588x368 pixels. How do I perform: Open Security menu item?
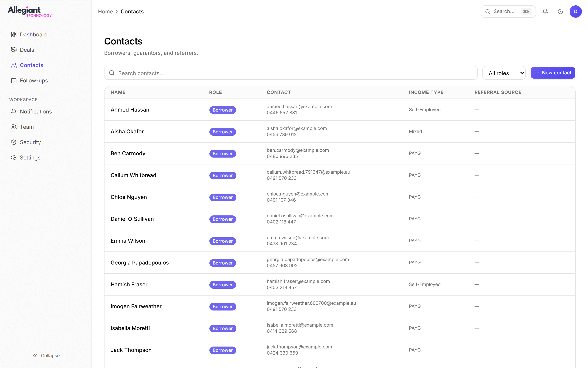tap(46, 142)
